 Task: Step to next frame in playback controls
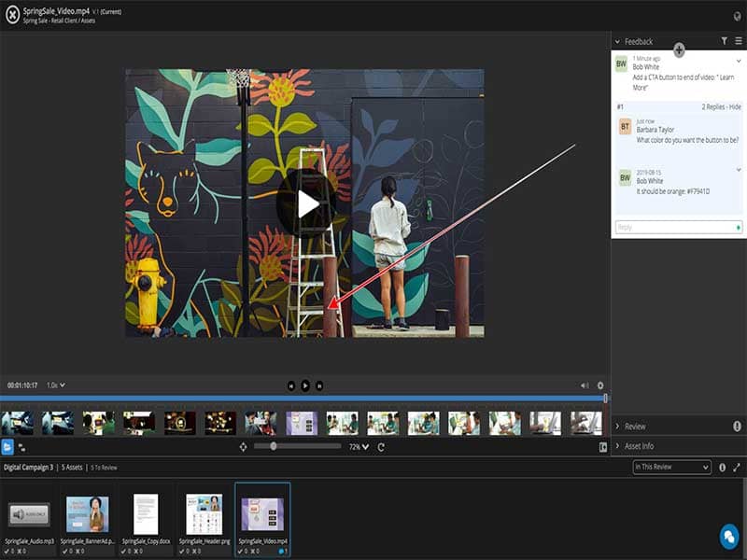(319, 385)
